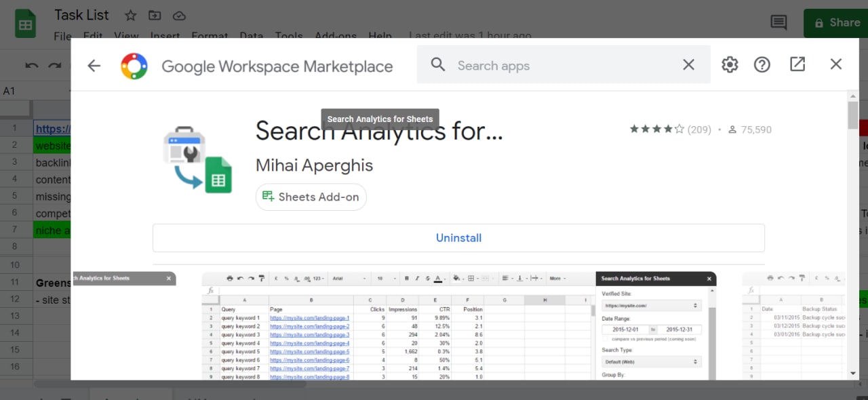
Task: Click the user count icon
Action: click(x=732, y=129)
